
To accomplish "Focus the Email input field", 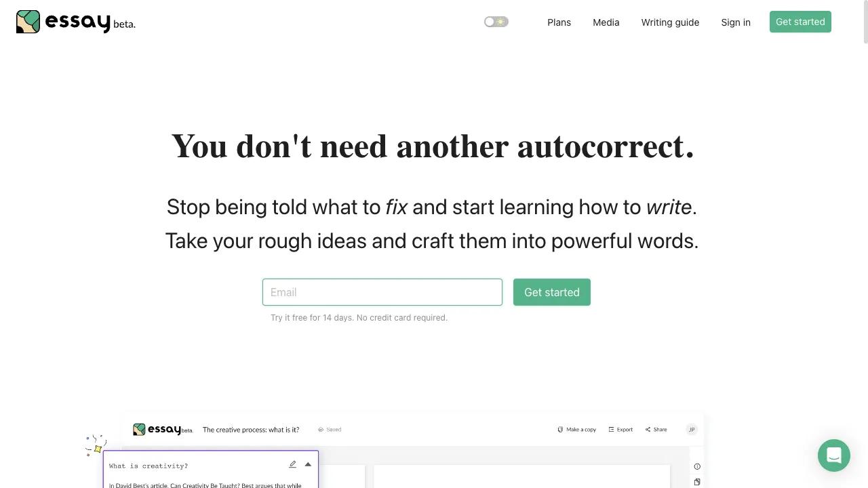I will tap(382, 292).
